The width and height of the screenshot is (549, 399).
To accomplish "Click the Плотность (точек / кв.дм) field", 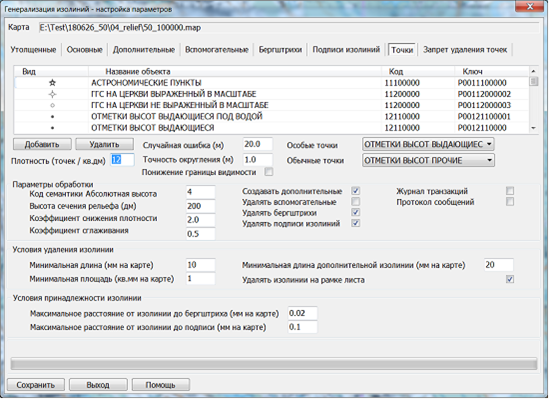I will point(122,160).
